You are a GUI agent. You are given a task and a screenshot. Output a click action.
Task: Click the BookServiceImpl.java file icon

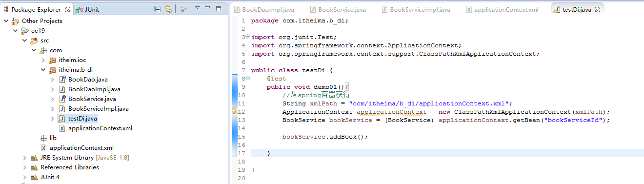(62, 109)
